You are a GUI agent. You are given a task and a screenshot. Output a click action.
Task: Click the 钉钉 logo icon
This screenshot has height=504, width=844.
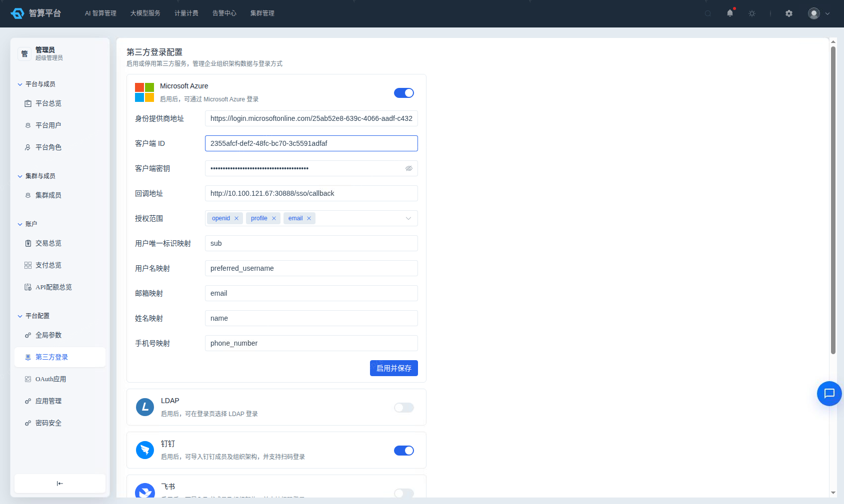[x=145, y=450]
